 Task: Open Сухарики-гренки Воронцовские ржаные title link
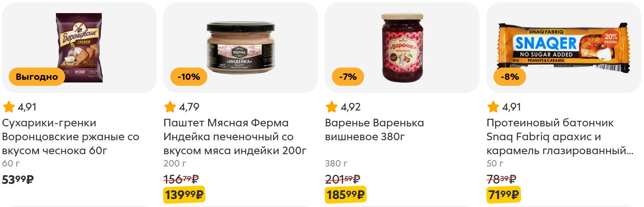click(71, 137)
